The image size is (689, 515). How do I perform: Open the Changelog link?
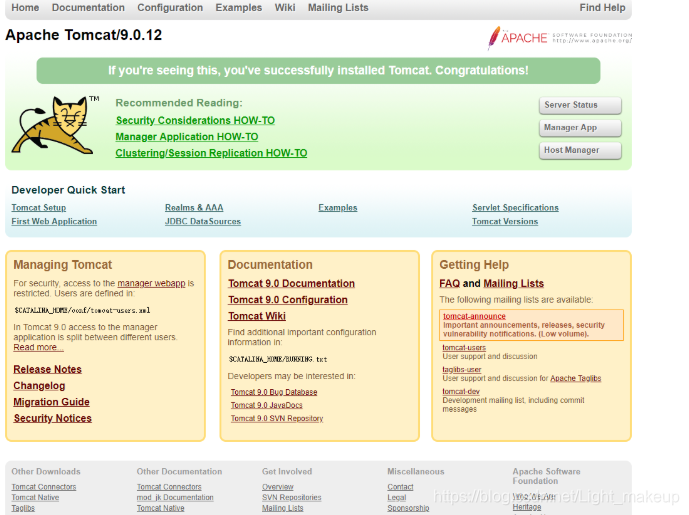[x=39, y=385]
